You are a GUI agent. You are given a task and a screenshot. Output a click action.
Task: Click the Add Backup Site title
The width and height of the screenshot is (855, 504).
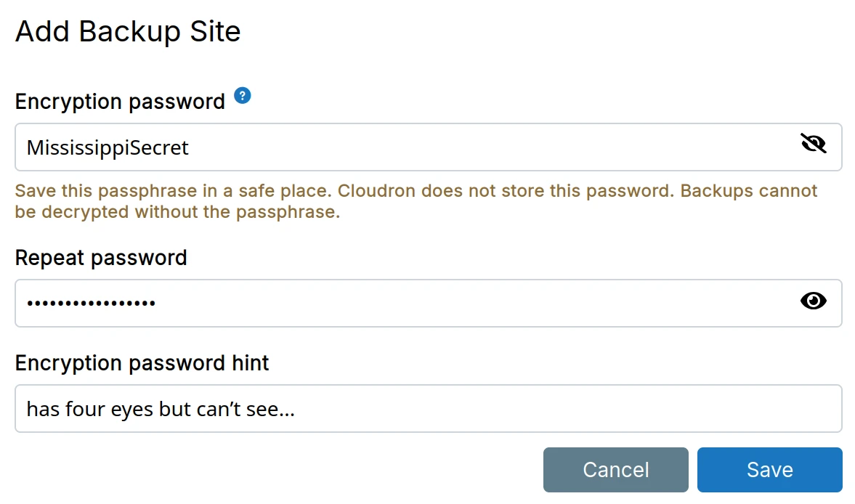click(128, 31)
